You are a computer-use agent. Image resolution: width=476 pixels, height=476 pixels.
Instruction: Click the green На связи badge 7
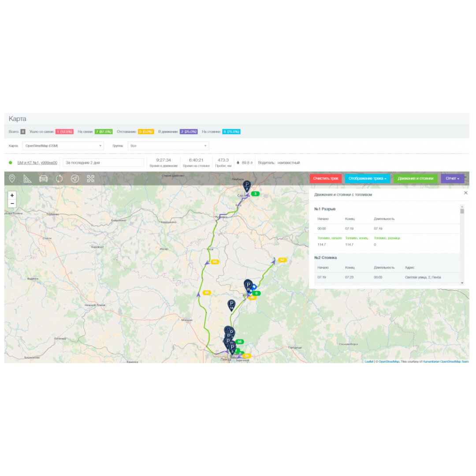[x=104, y=132]
